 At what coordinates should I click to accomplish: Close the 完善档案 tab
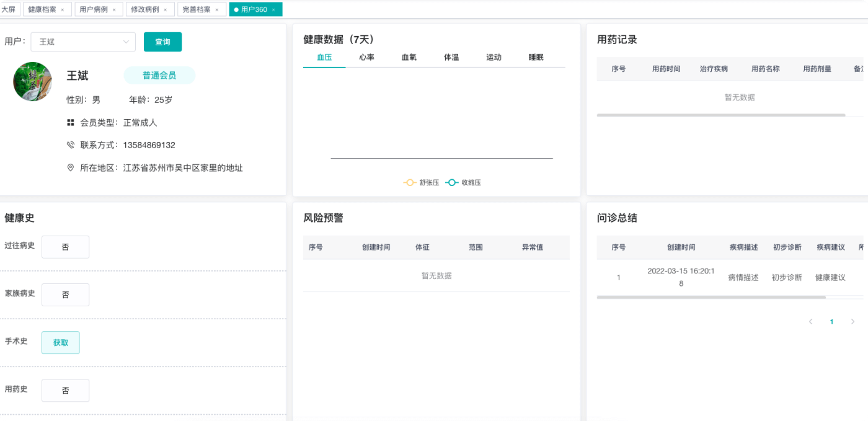[x=217, y=10]
